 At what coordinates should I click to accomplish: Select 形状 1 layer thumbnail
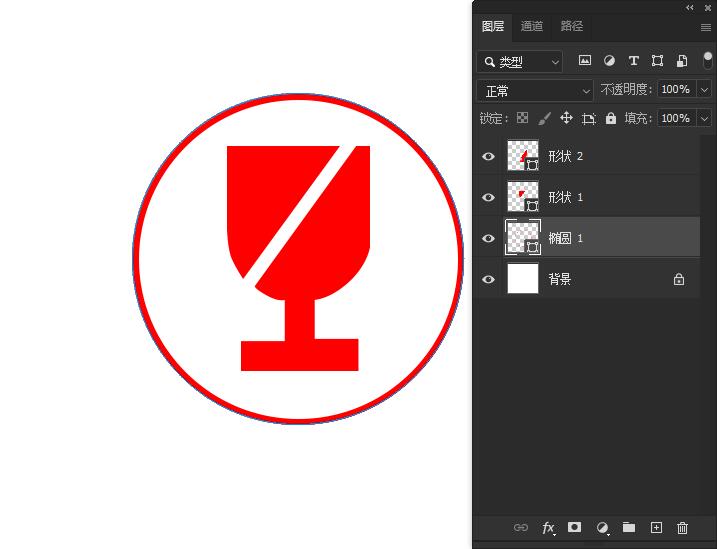pos(523,197)
